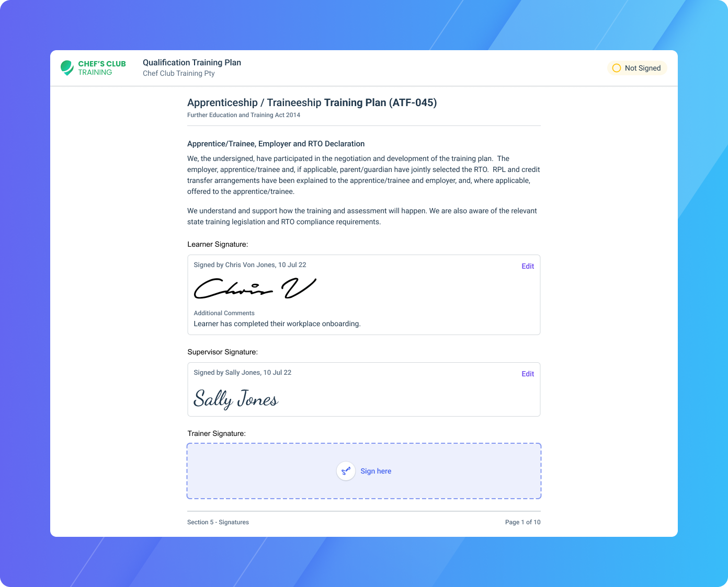The height and width of the screenshot is (587, 728).
Task: Activate the Trainer Signature dashed signing field
Action: (364, 470)
